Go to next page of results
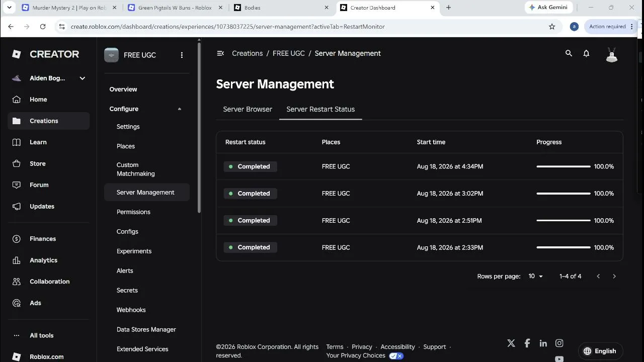Image resolution: width=644 pixels, height=362 pixels. 614,276
